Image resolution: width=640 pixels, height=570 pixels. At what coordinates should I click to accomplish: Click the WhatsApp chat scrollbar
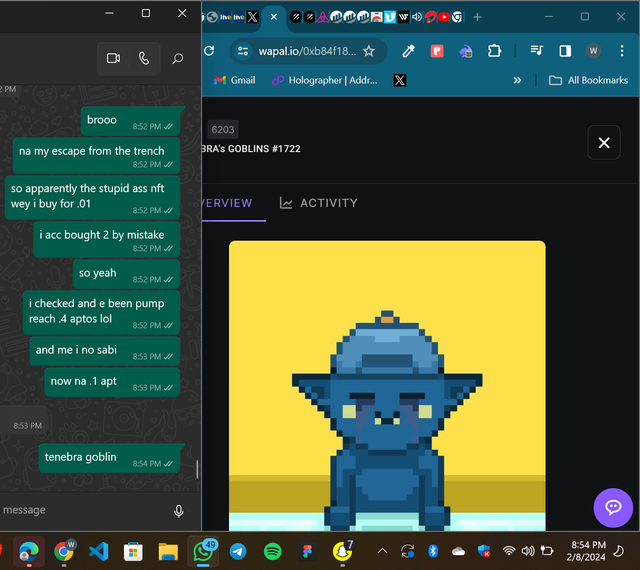point(197,469)
